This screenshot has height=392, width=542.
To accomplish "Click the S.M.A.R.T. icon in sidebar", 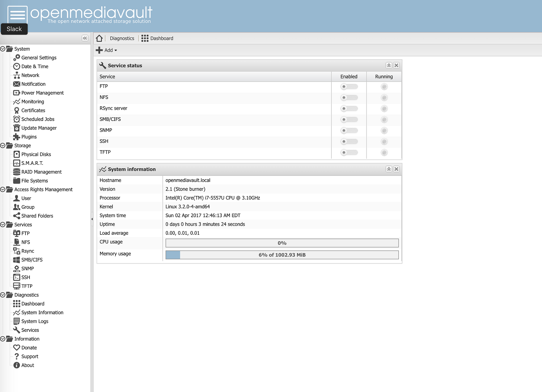I will click(x=17, y=163).
